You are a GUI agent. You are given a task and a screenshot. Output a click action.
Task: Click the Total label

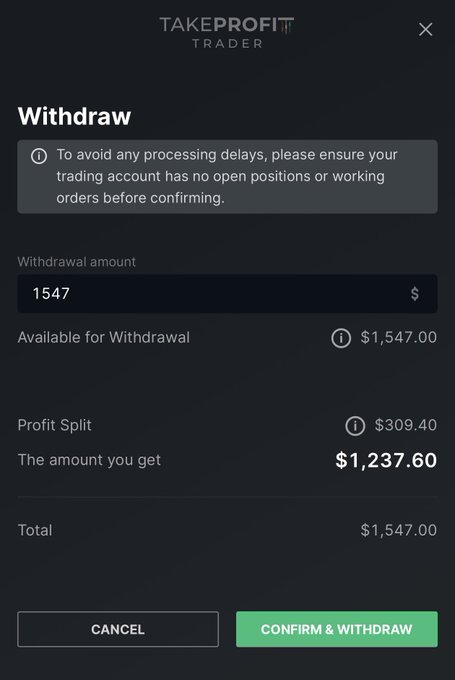(35, 530)
